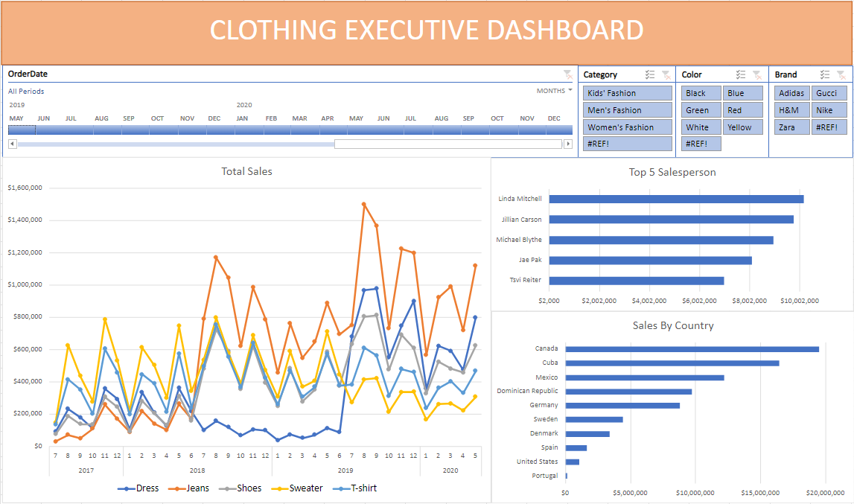The image size is (854, 504).
Task: Toggle multi-select in Category slicer
Action: pyautogui.click(x=650, y=74)
